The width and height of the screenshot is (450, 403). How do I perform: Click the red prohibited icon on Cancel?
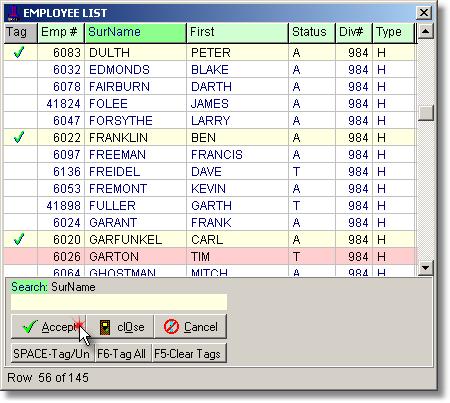click(x=171, y=327)
